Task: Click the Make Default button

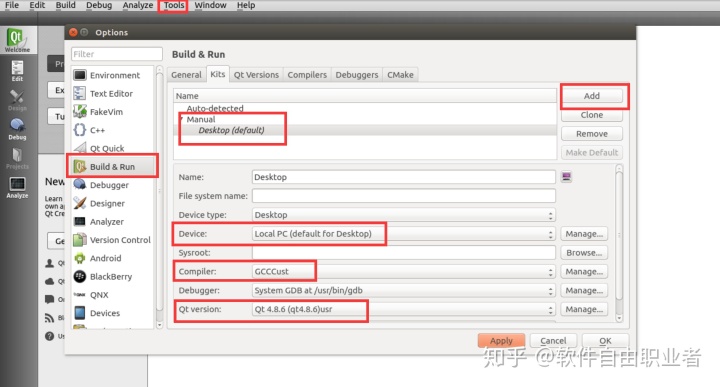Action: pyautogui.click(x=592, y=152)
